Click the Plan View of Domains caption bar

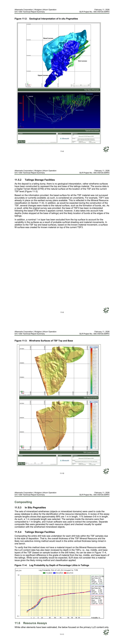[x=59, y=90]
